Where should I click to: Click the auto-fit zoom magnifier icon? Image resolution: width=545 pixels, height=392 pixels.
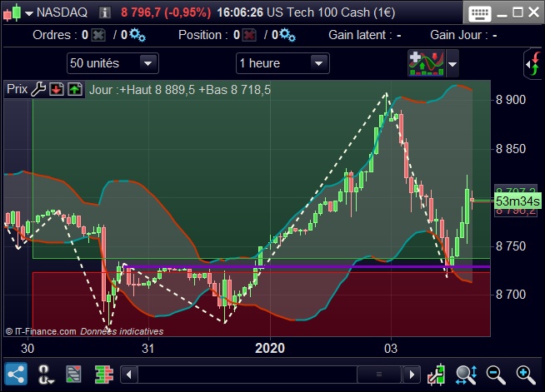[x=467, y=375]
